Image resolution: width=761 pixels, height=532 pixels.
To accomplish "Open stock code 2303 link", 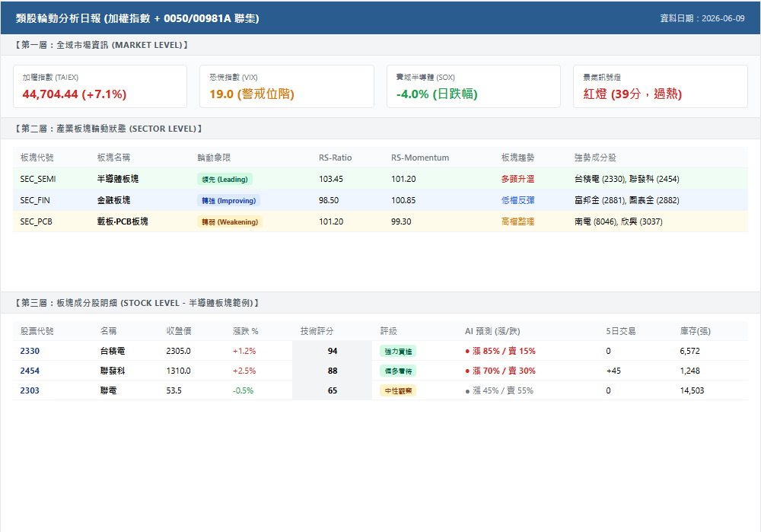I will [30, 390].
